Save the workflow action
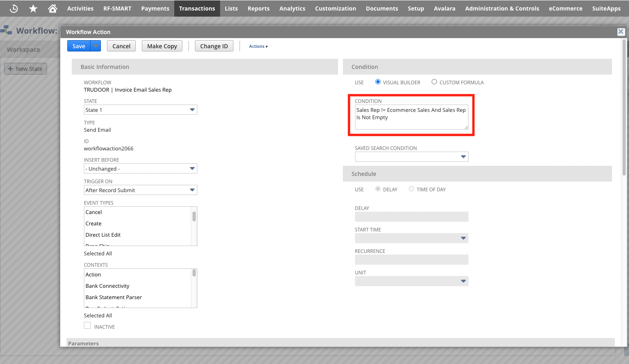 [x=79, y=46]
